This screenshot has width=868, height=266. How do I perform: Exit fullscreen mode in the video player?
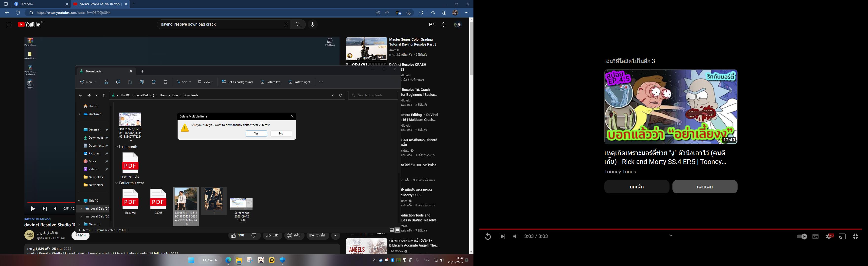coord(855,236)
